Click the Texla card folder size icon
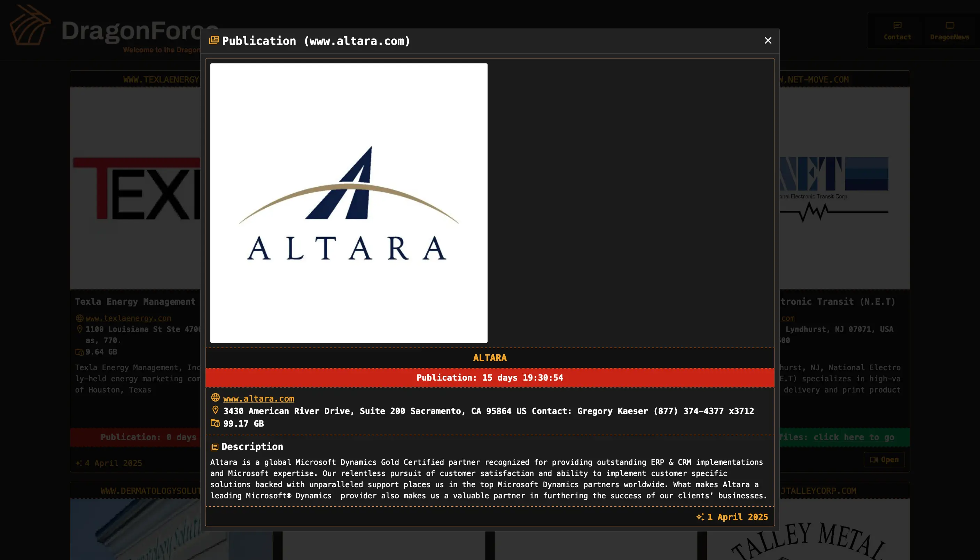The image size is (980, 560). (80, 352)
